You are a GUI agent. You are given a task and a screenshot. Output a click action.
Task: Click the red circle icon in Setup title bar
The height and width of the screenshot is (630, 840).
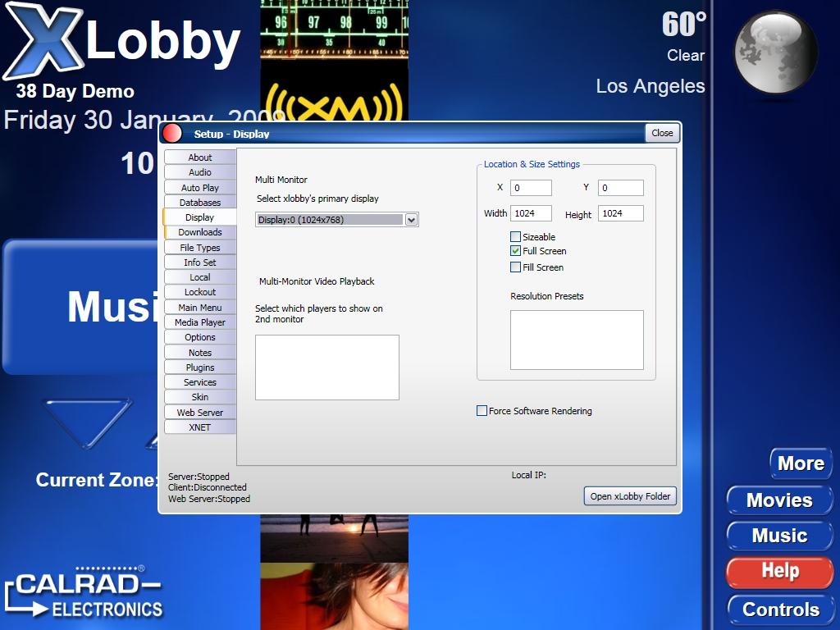pyautogui.click(x=172, y=134)
